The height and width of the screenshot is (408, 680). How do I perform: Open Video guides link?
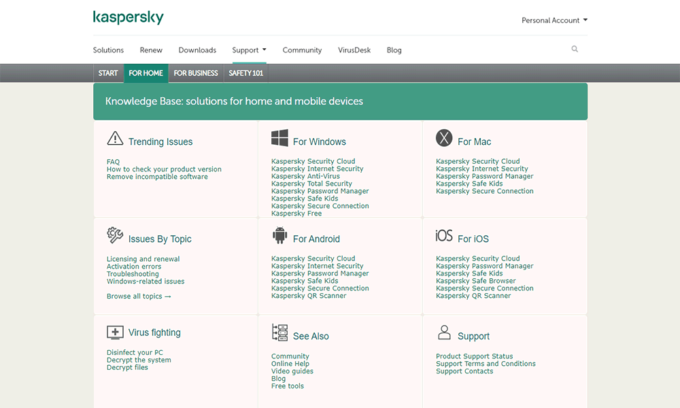[x=292, y=371]
